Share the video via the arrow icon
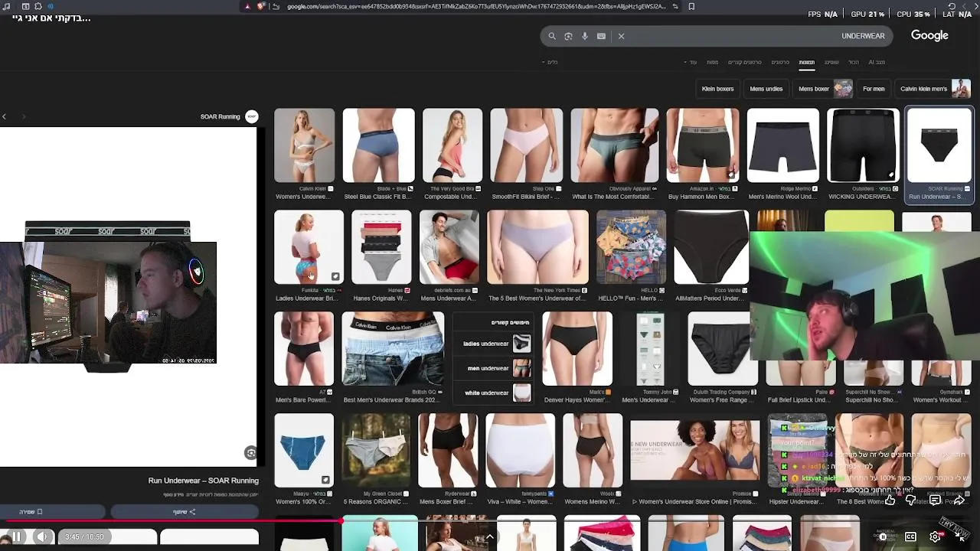Screen dimensions: 980x551 click(x=959, y=500)
